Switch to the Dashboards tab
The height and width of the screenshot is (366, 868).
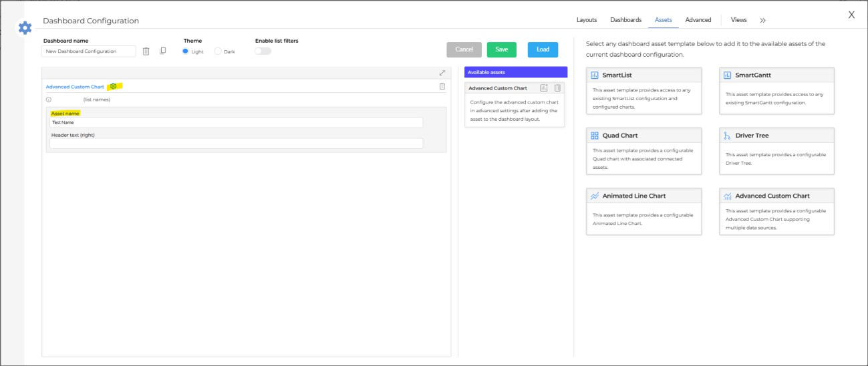tap(626, 20)
